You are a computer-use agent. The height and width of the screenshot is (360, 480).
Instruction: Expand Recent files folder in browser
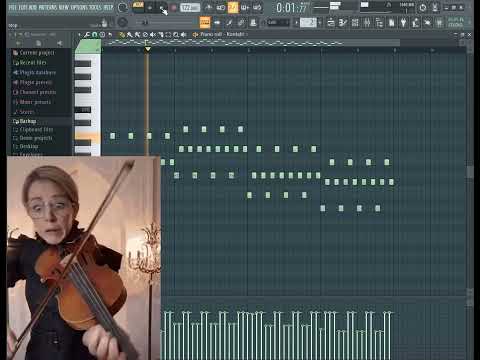coord(29,63)
